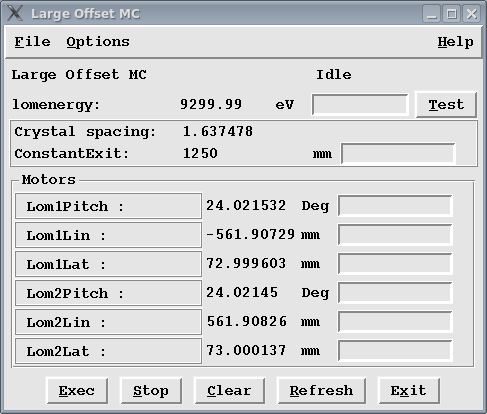Select the Lom2Lat value 73.000137

(x=246, y=350)
